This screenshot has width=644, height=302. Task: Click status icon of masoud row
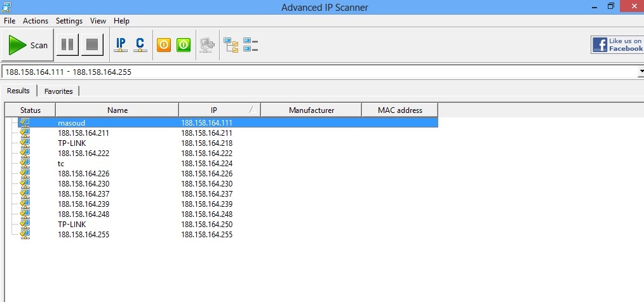coord(25,122)
